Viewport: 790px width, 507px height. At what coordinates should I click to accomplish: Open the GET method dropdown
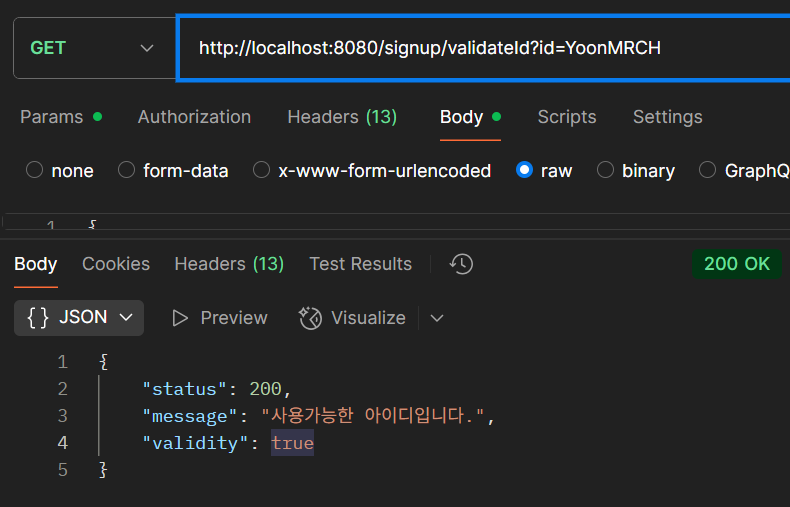[x=94, y=48]
